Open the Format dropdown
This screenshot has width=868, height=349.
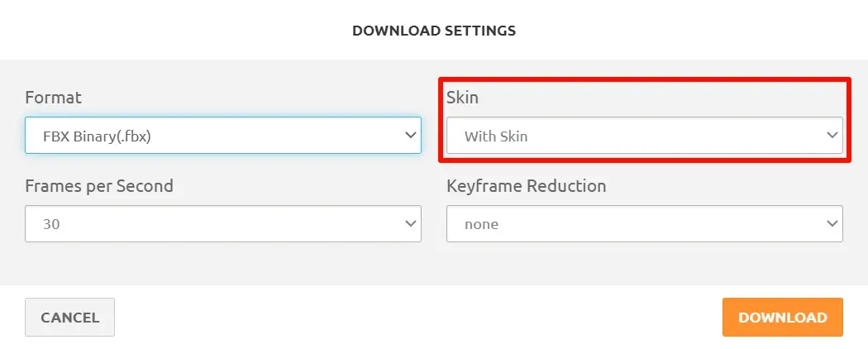[223, 135]
